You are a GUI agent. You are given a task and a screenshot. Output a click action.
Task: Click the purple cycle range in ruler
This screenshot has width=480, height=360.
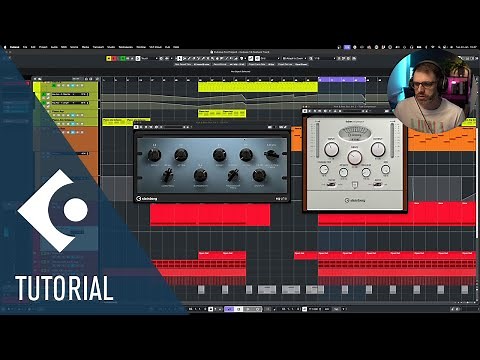(342, 80)
